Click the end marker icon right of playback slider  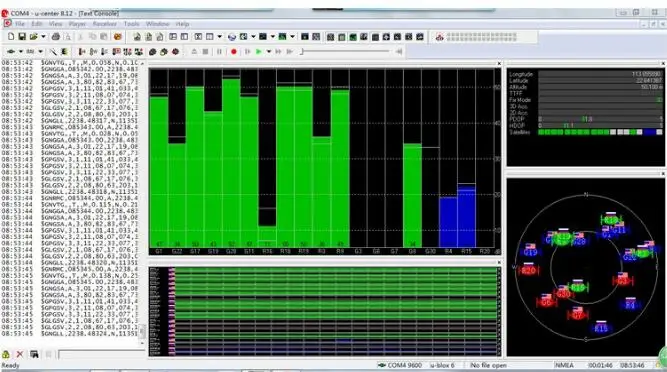click(x=399, y=51)
